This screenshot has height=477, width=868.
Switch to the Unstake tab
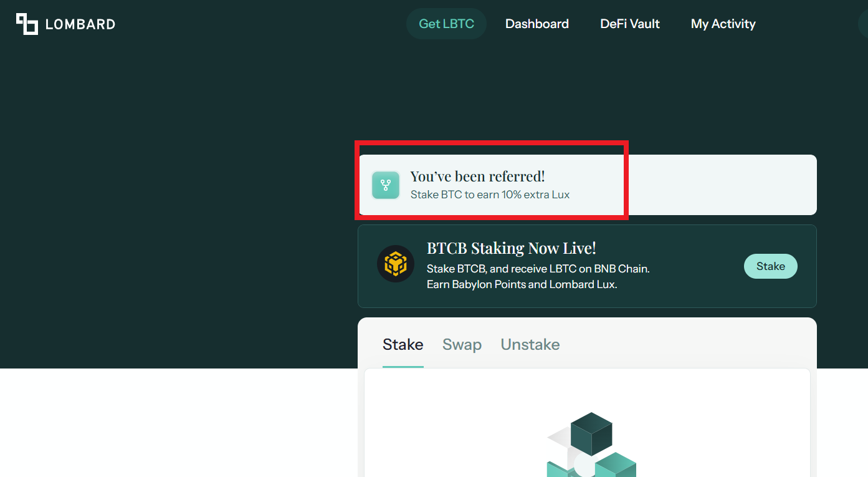530,345
